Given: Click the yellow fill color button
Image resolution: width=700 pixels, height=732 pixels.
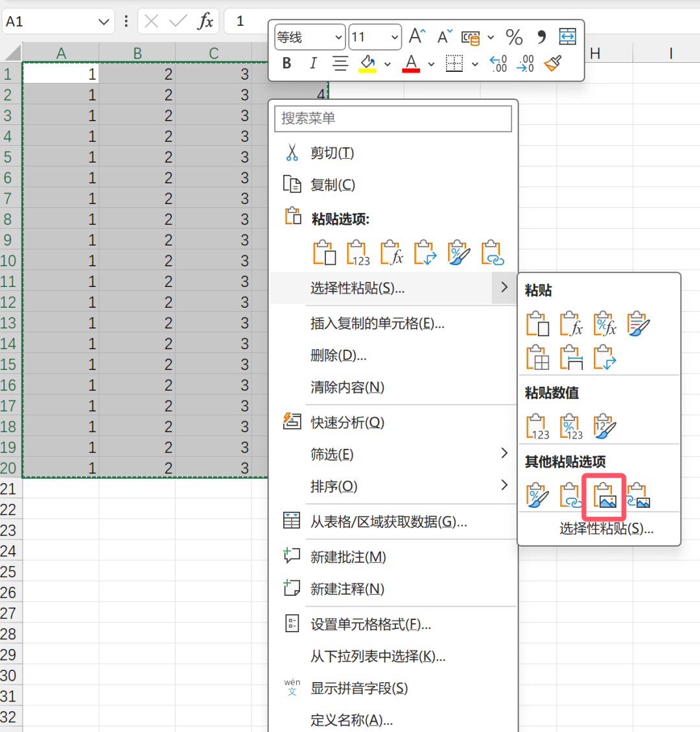Looking at the screenshot, I should tap(367, 63).
